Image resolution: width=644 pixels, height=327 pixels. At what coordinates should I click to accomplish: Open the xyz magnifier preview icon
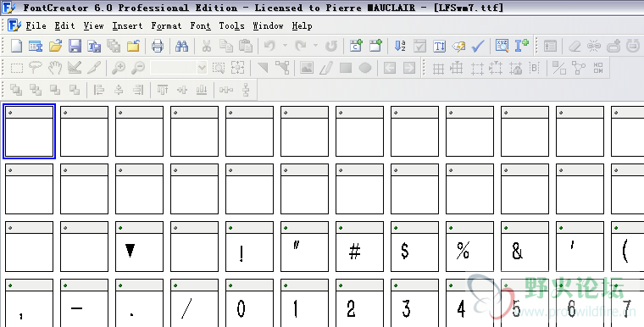pos(502,46)
